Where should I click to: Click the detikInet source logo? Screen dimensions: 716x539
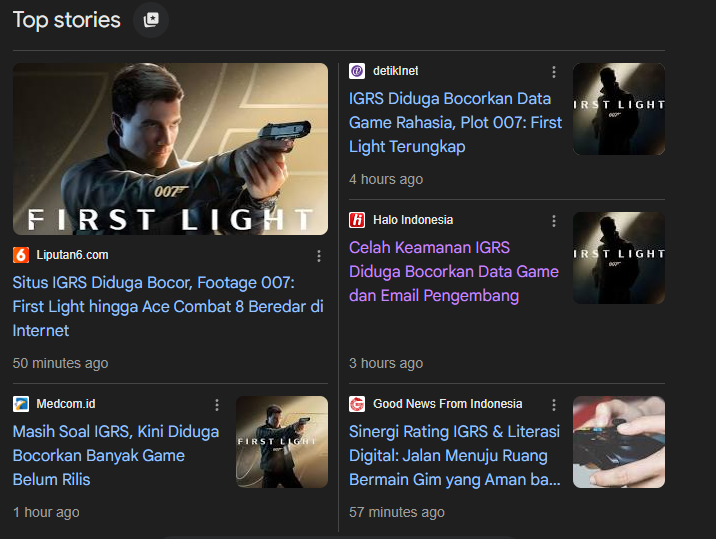pos(357,71)
